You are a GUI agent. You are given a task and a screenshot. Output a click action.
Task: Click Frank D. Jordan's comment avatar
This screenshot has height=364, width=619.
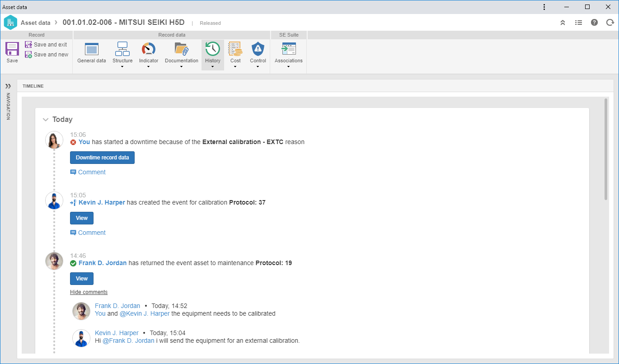81,311
